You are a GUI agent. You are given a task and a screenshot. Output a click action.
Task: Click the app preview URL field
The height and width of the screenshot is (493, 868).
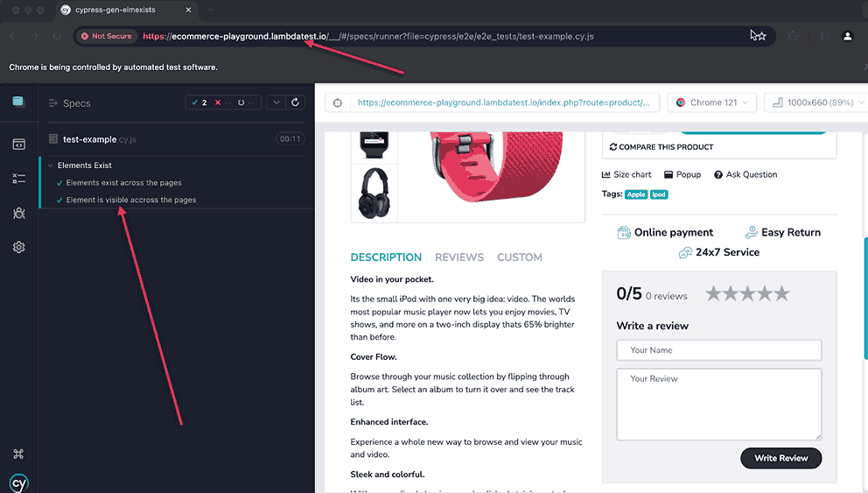pos(504,102)
